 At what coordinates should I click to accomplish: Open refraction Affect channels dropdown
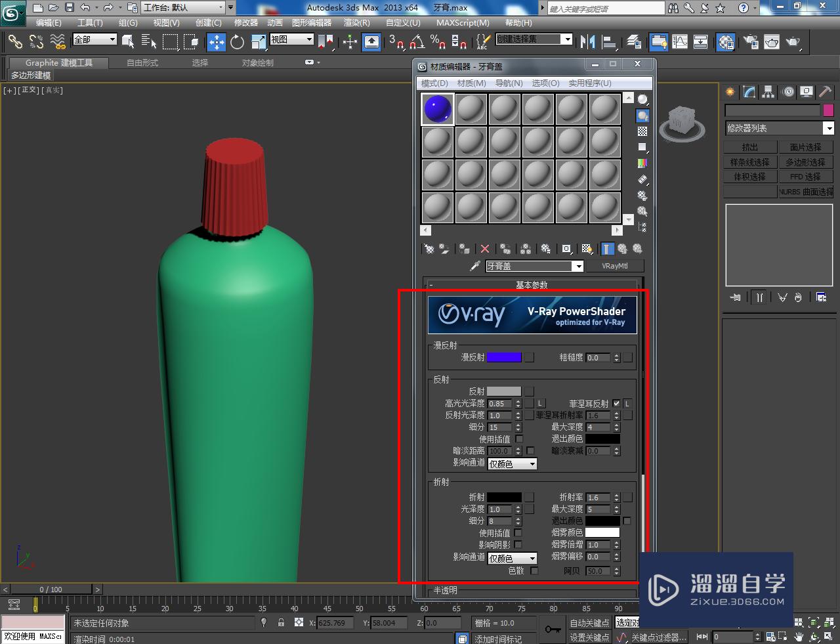513,558
